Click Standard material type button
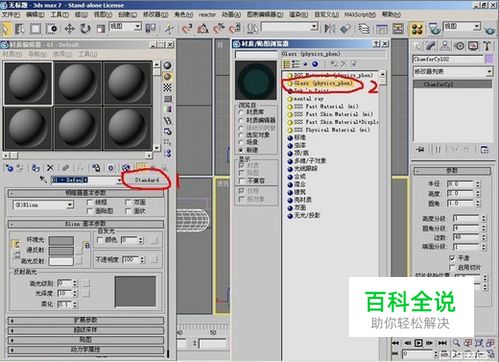 coord(147,180)
